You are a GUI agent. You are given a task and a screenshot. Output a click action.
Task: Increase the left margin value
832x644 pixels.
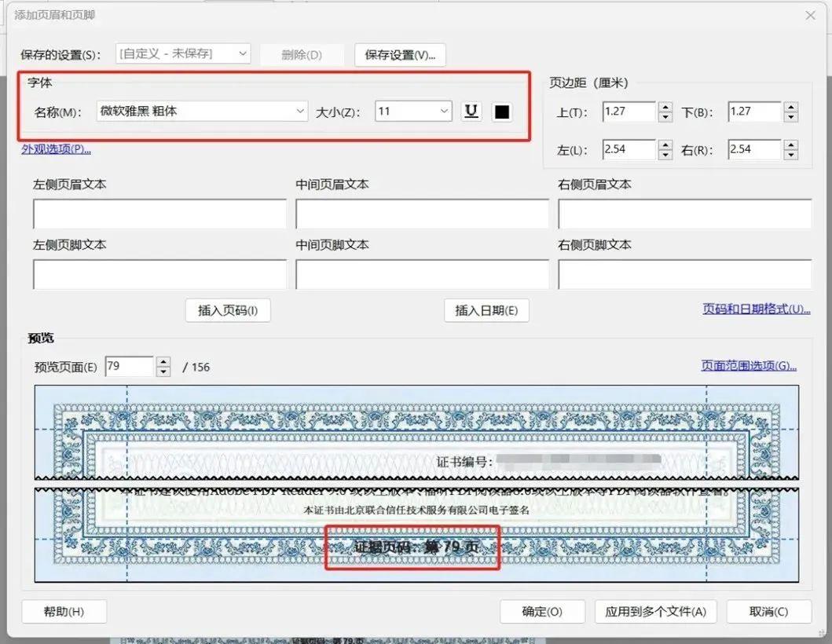click(x=665, y=145)
